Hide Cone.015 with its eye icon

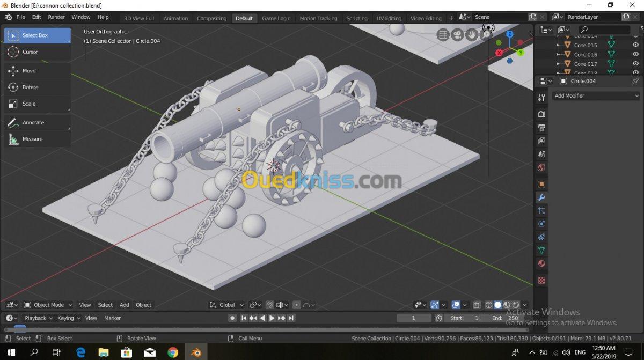click(x=635, y=45)
